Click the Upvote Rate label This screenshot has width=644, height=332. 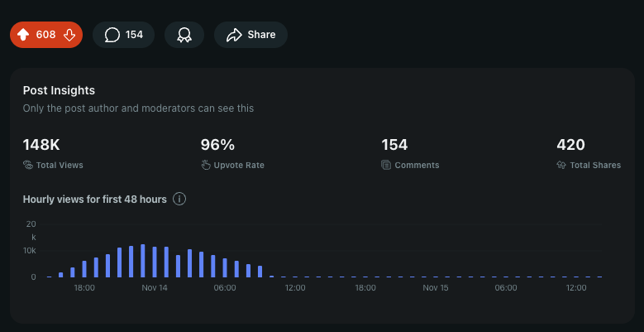pos(239,165)
